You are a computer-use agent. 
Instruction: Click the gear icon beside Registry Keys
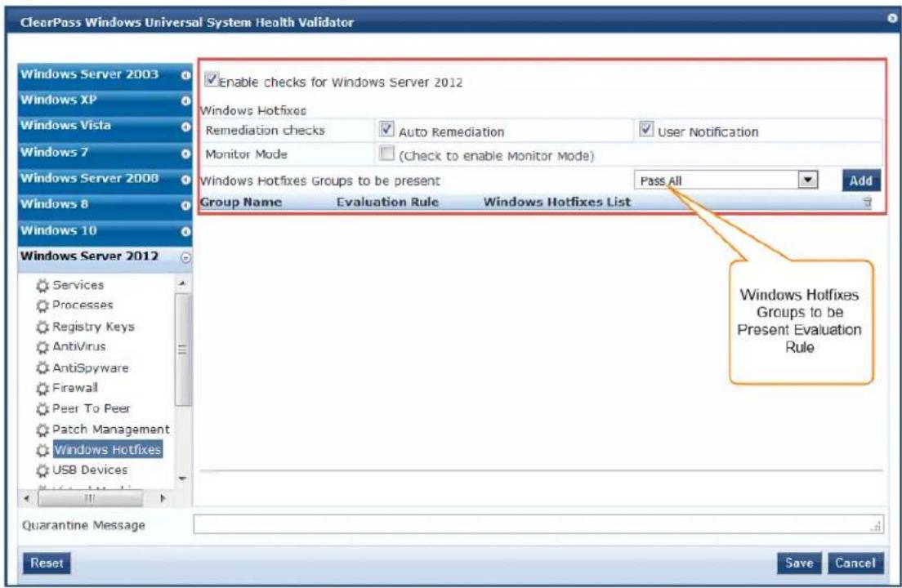(x=42, y=327)
